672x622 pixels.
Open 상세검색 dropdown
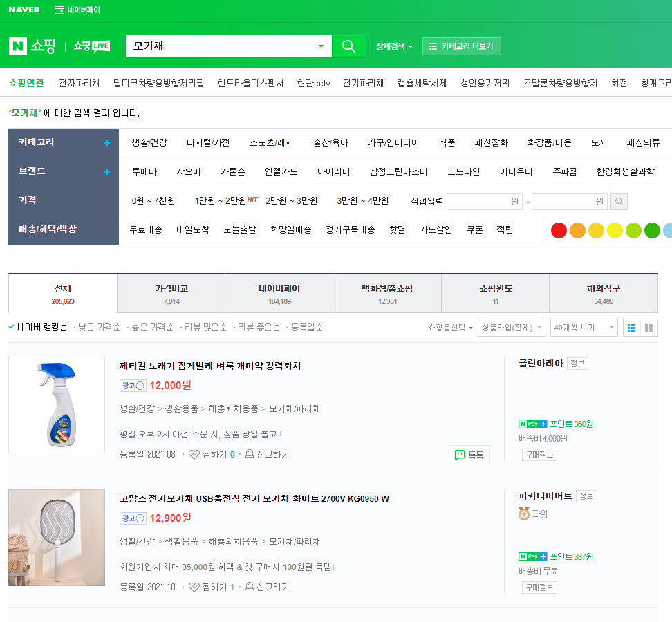click(394, 46)
